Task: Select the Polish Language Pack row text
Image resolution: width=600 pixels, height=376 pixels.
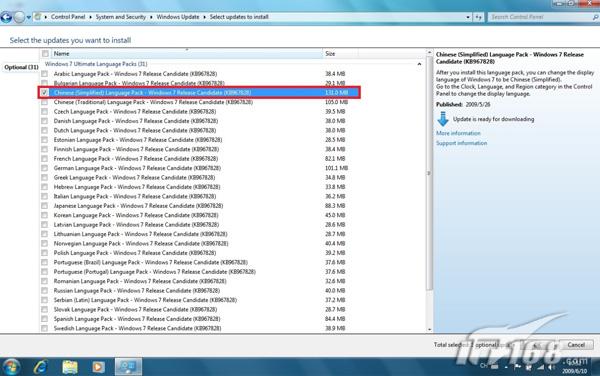Action: click(x=135, y=253)
